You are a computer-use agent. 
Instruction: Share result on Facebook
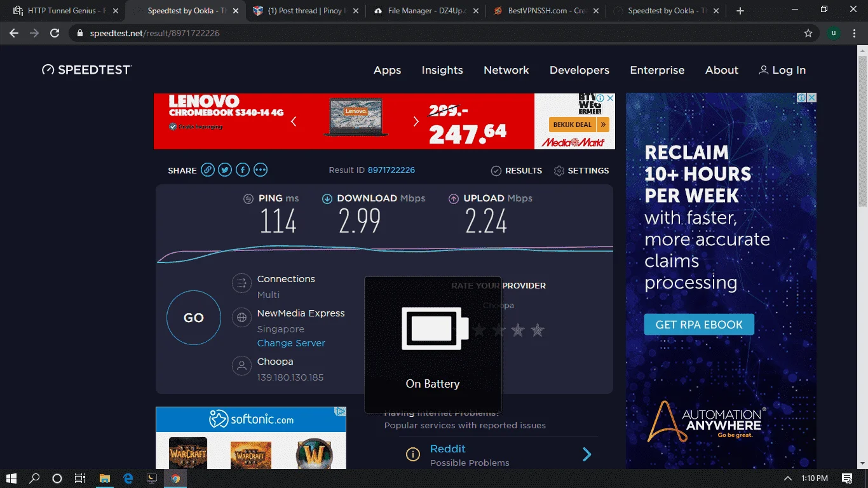click(243, 170)
